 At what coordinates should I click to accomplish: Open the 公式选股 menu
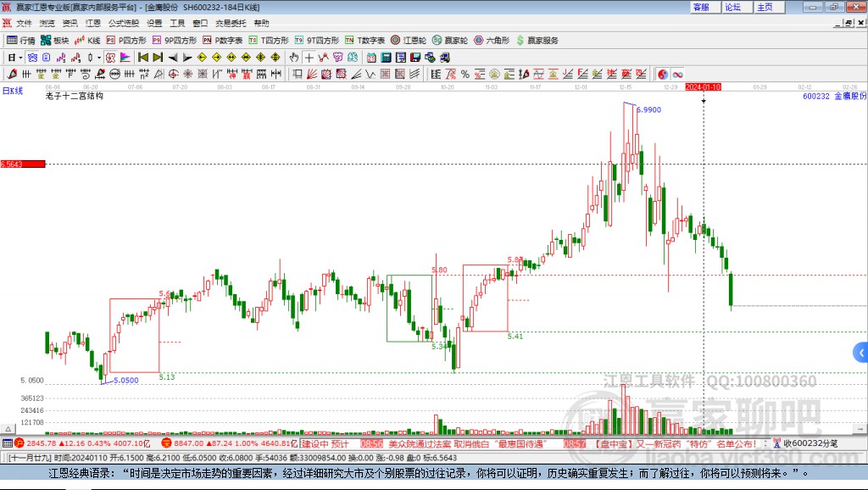click(124, 23)
